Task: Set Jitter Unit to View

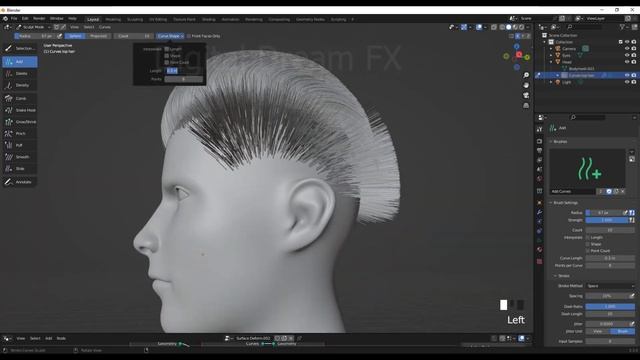Action: [x=598, y=331]
